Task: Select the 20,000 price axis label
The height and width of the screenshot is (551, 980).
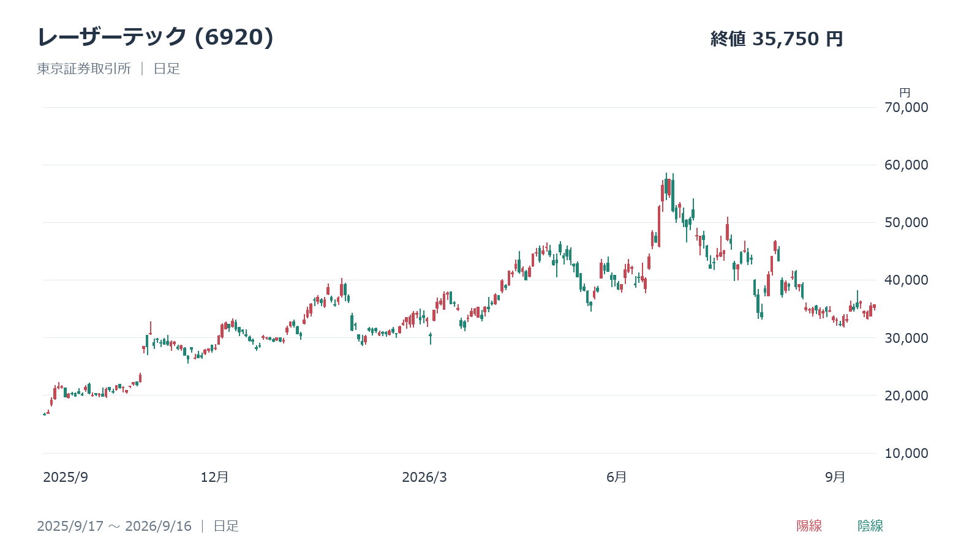Action: pos(907,395)
